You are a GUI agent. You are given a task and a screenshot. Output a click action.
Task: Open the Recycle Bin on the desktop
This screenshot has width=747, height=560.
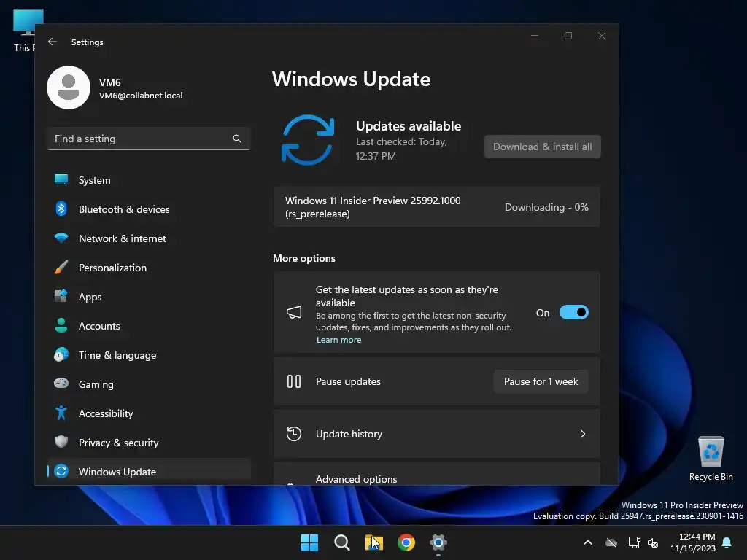coord(711,459)
